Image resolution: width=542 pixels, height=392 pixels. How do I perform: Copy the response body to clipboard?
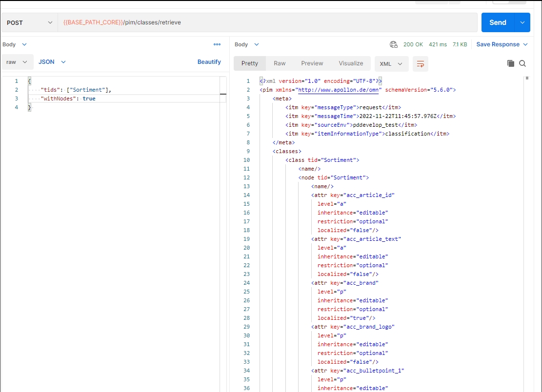510,63
